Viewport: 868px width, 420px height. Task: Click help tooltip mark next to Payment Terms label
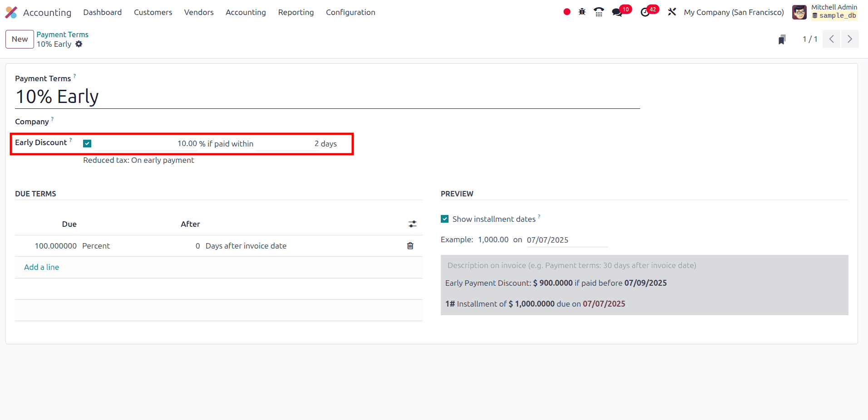pyautogui.click(x=74, y=76)
